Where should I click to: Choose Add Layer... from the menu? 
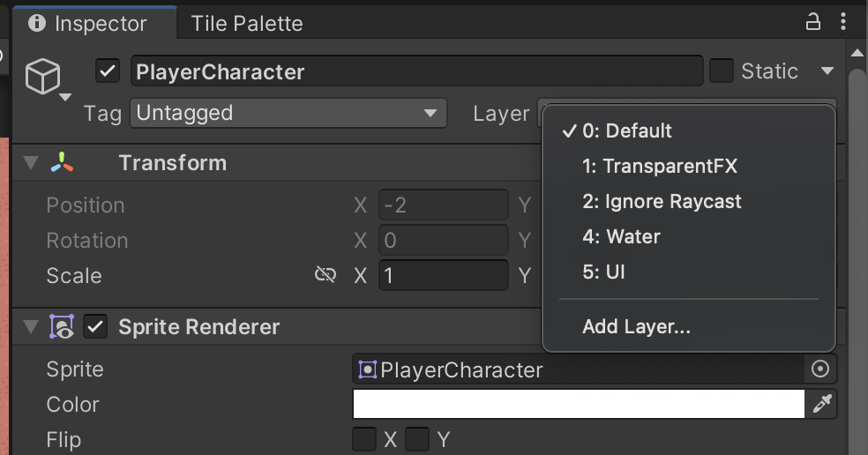(x=636, y=327)
